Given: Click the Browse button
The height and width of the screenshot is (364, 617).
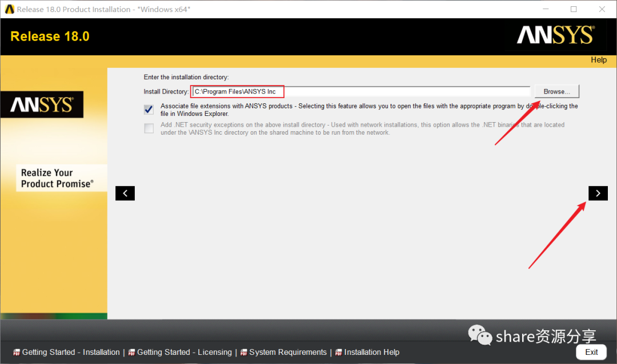Looking at the screenshot, I should [557, 91].
